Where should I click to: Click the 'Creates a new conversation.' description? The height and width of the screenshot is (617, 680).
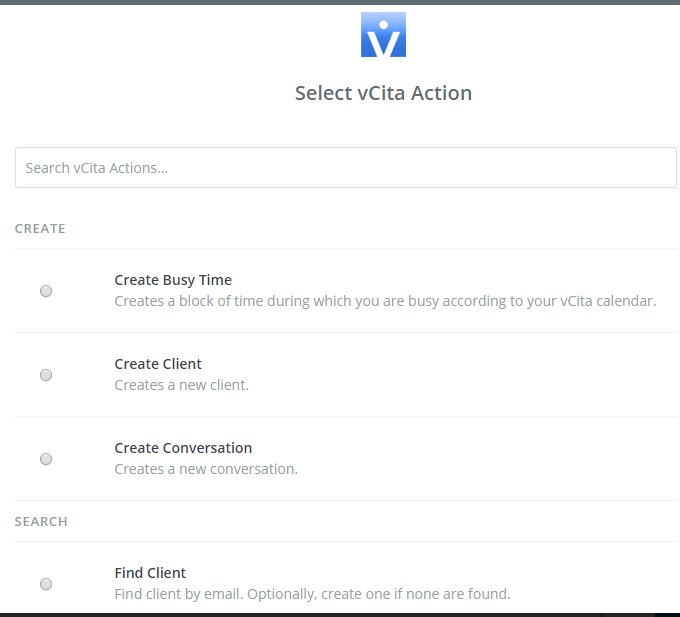point(206,469)
